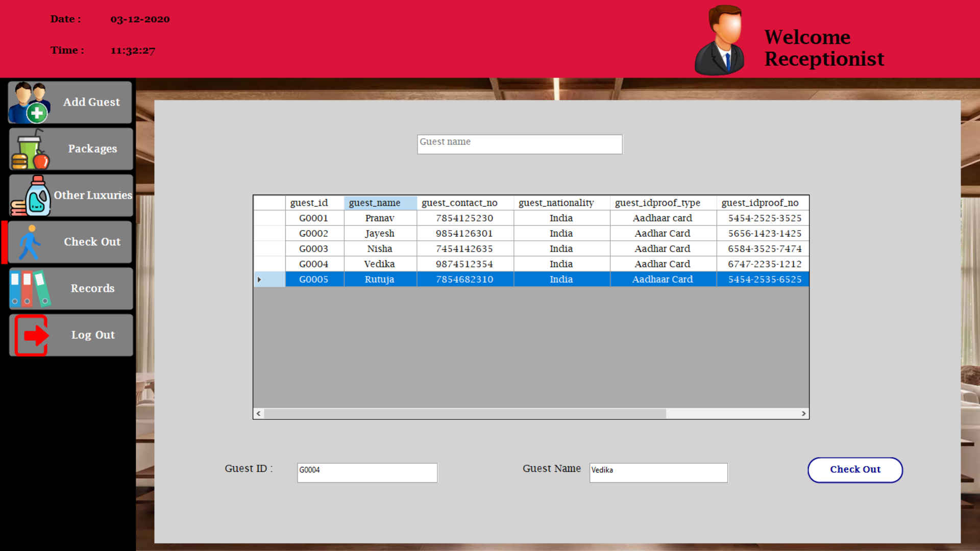
Task: Click inside the Guest name search box
Action: [x=519, y=144]
